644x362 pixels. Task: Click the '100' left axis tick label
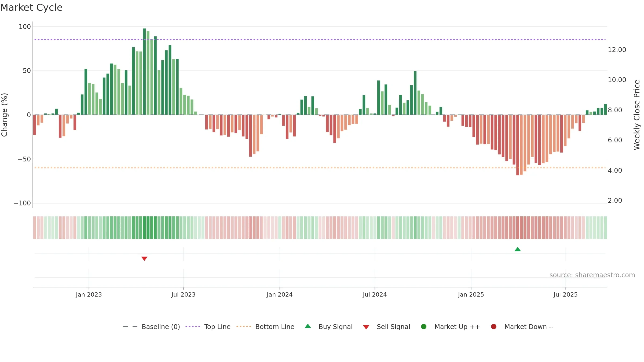[25, 27]
